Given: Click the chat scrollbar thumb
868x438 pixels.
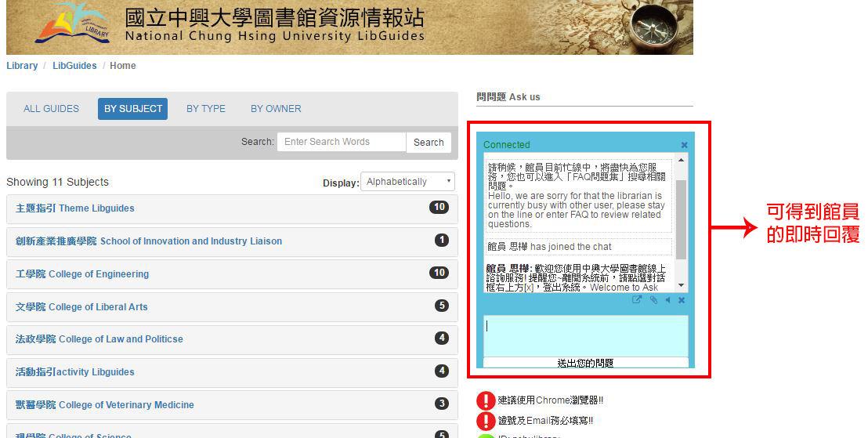Looking at the screenshot, I should coord(682,219).
